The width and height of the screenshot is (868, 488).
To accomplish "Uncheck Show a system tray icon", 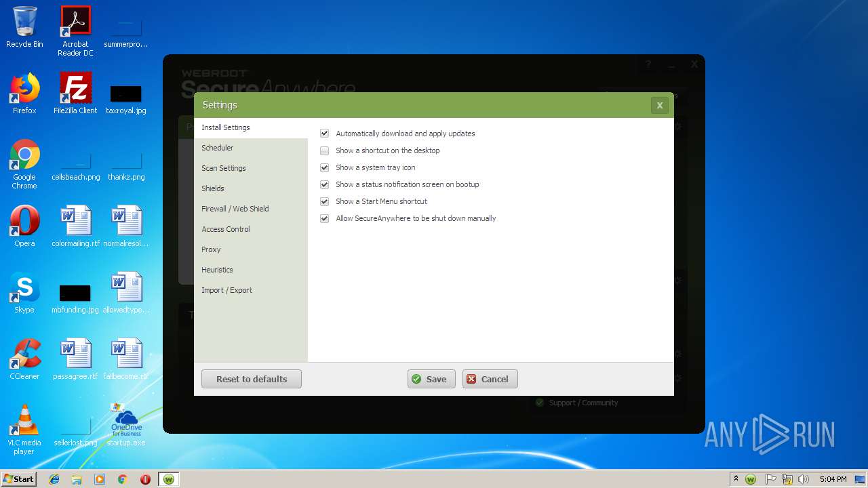I will [324, 167].
